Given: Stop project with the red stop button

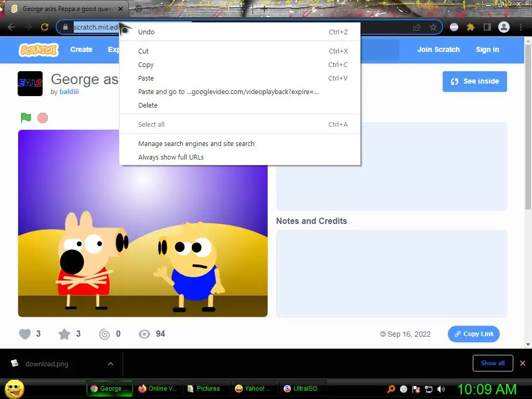Looking at the screenshot, I should click(43, 118).
